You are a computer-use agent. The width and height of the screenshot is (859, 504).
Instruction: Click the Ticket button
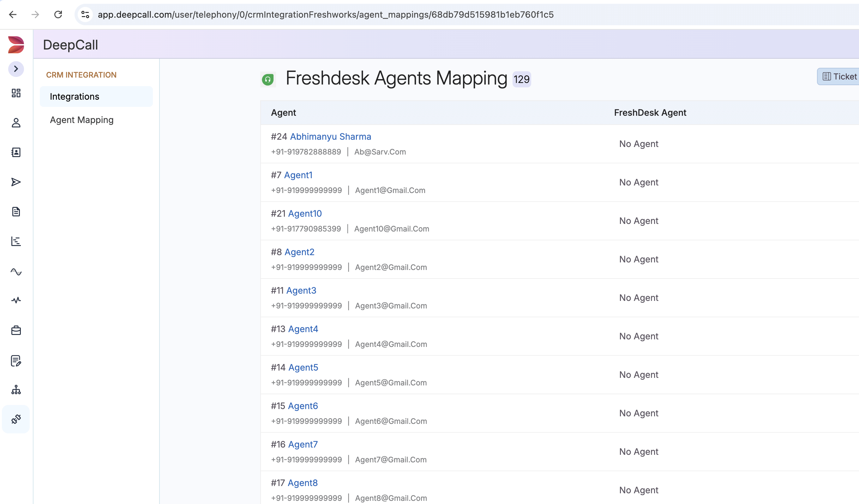(x=839, y=77)
